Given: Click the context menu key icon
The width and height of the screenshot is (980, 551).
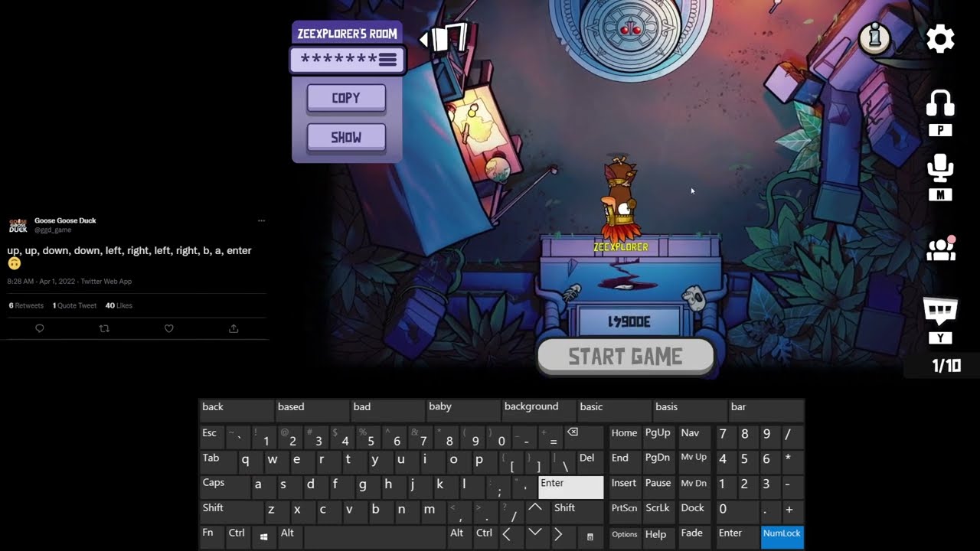Looking at the screenshot, I should (x=590, y=536).
